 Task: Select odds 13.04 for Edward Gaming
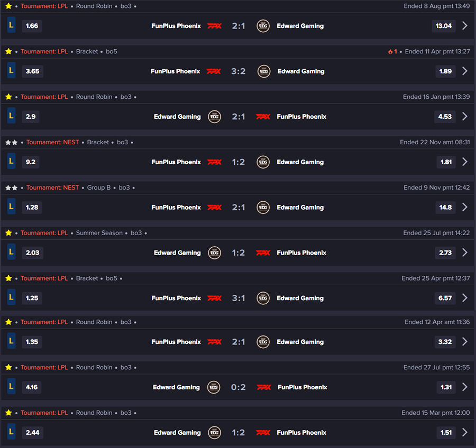(444, 26)
